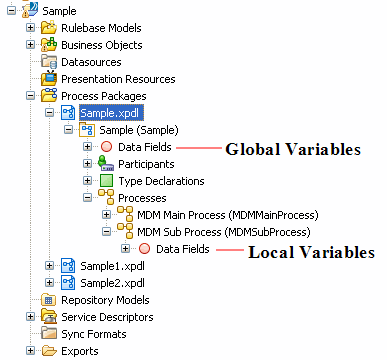This screenshot has height=360, width=387.
Task: Click the green Type Declarations icon
Action: [106, 181]
